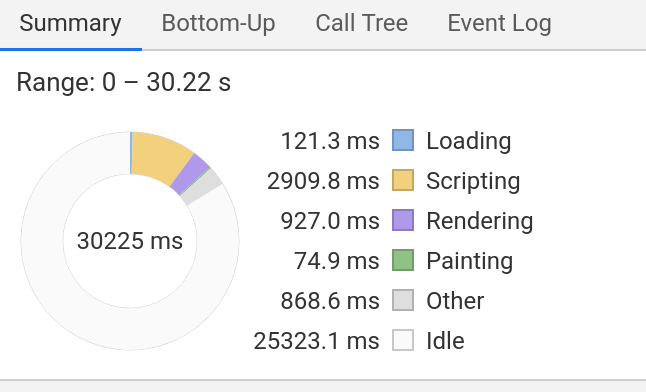
Task: Open the Summary tab
Action: [x=70, y=23]
